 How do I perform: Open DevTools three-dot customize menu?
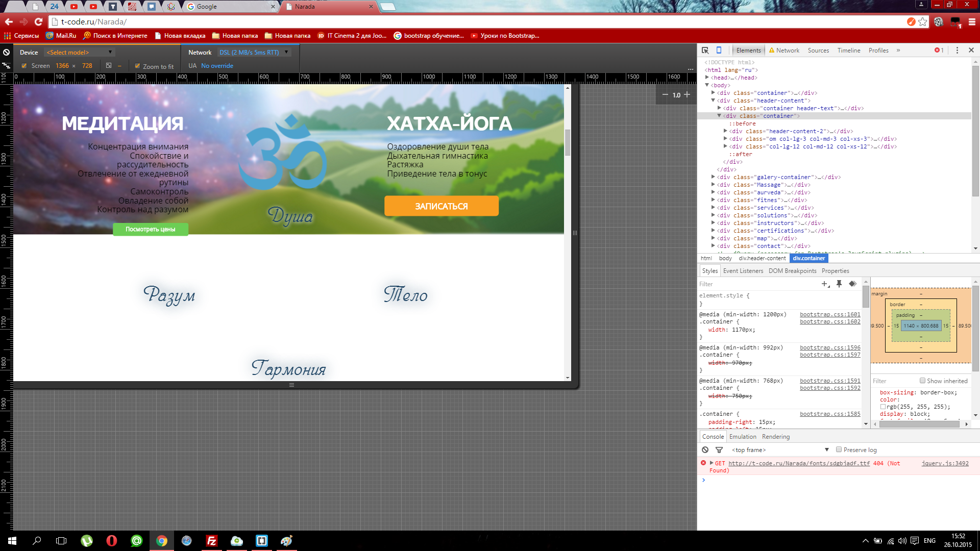[957, 50]
